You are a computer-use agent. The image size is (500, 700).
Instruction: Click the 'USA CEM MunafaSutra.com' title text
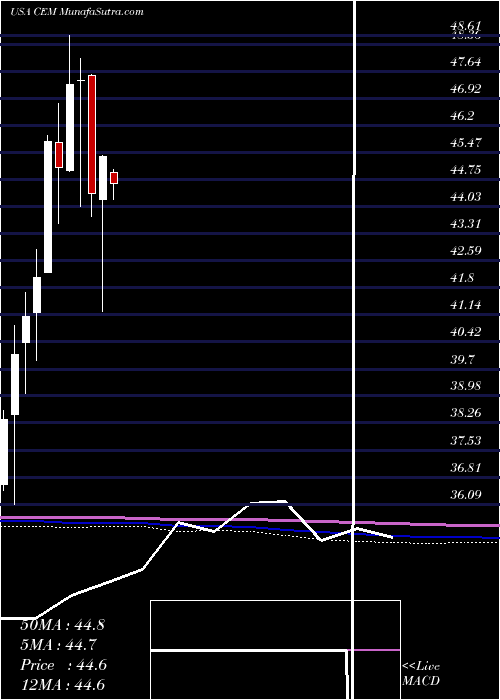click(77, 12)
